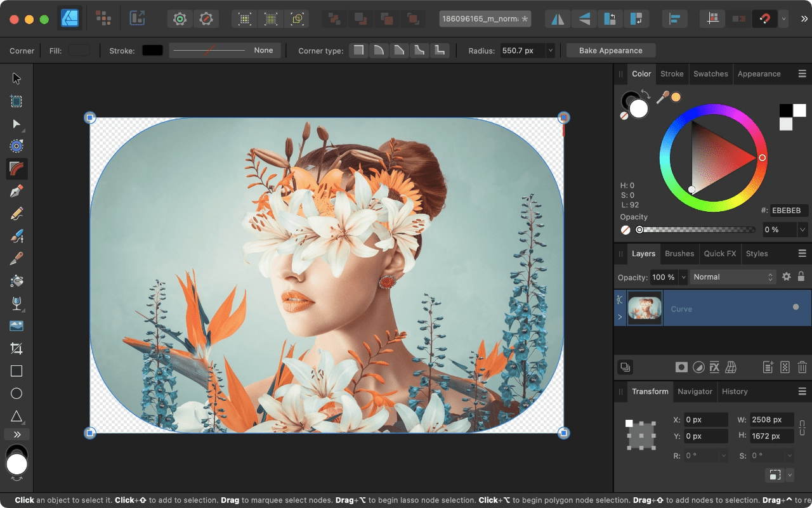
Task: Select the Pen tool in the toolbar
Action: [x=16, y=190]
